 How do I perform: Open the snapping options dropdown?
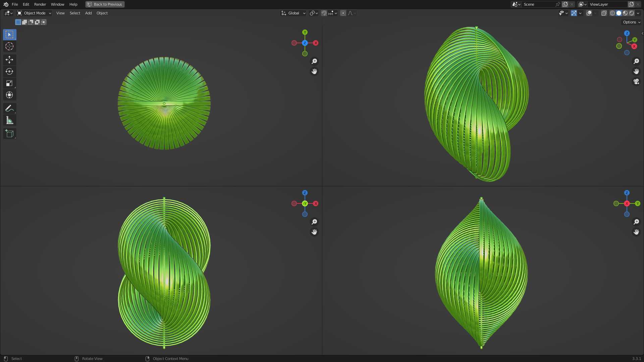(x=333, y=13)
